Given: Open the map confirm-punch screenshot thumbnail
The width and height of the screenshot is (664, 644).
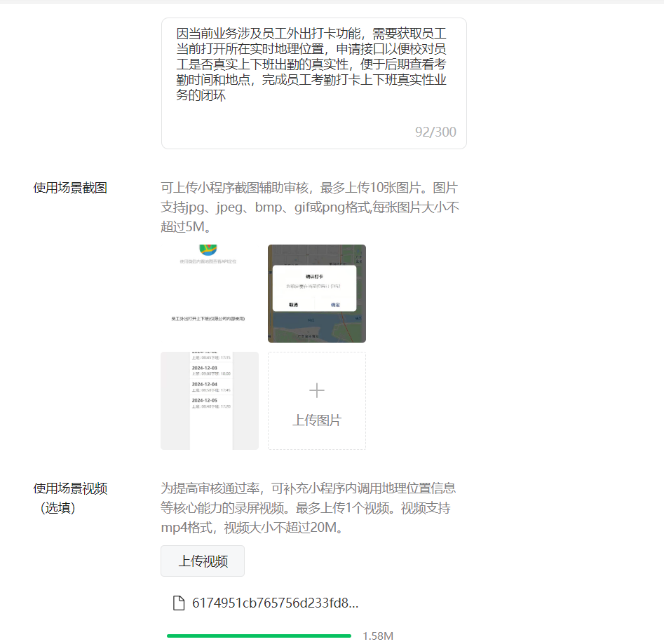Looking at the screenshot, I should coord(317,294).
